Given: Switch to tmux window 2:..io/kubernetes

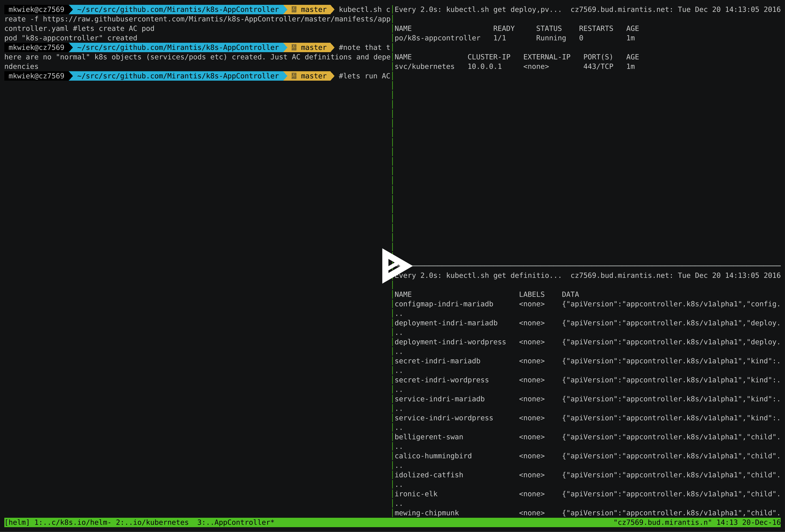Looking at the screenshot, I should tap(152, 522).
